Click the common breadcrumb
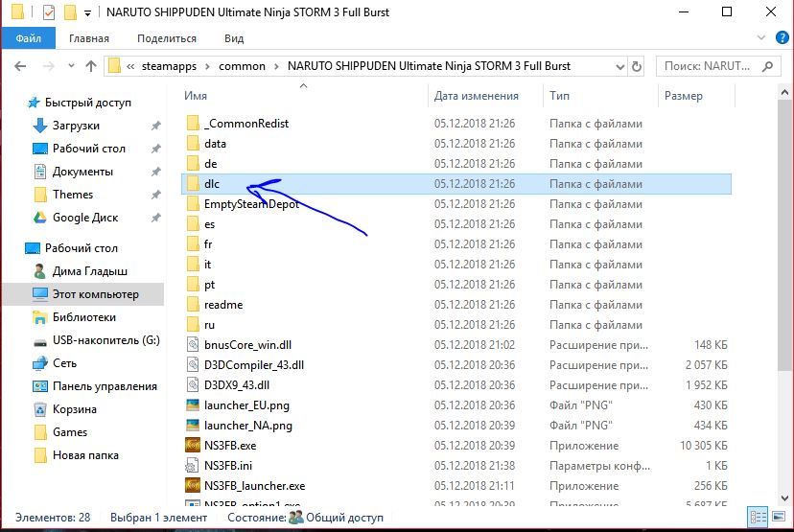This screenshot has width=794, height=532. 242,66
